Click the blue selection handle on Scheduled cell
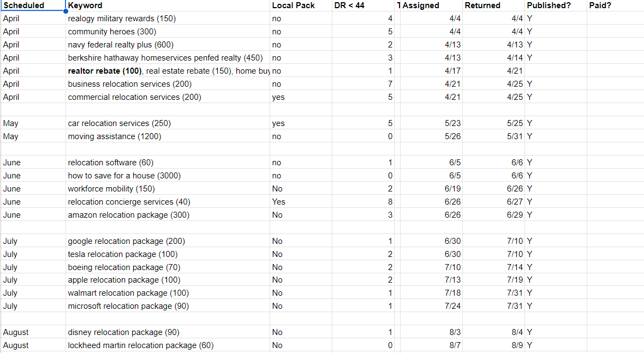This screenshot has width=644, height=353. pos(65,11)
